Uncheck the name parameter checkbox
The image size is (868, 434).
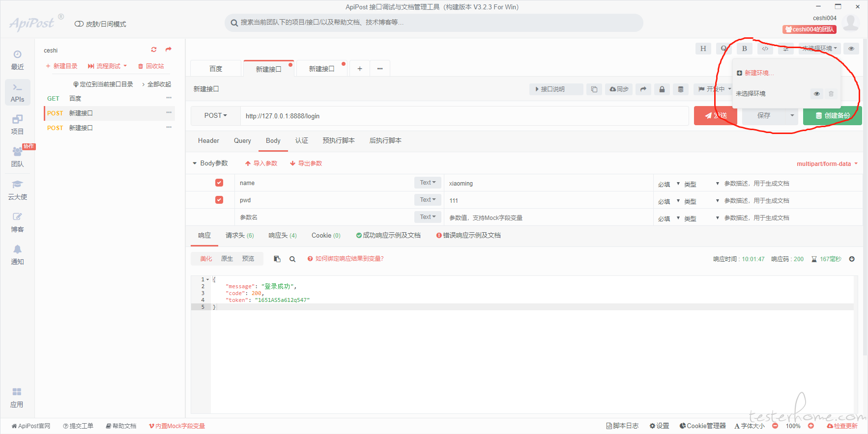point(219,183)
